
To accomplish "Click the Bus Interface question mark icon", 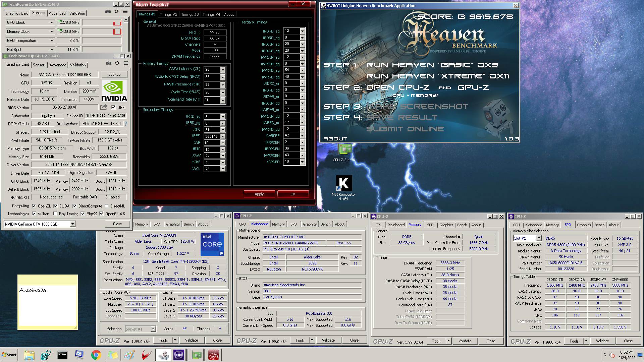I will pyautogui.click(x=126, y=124).
